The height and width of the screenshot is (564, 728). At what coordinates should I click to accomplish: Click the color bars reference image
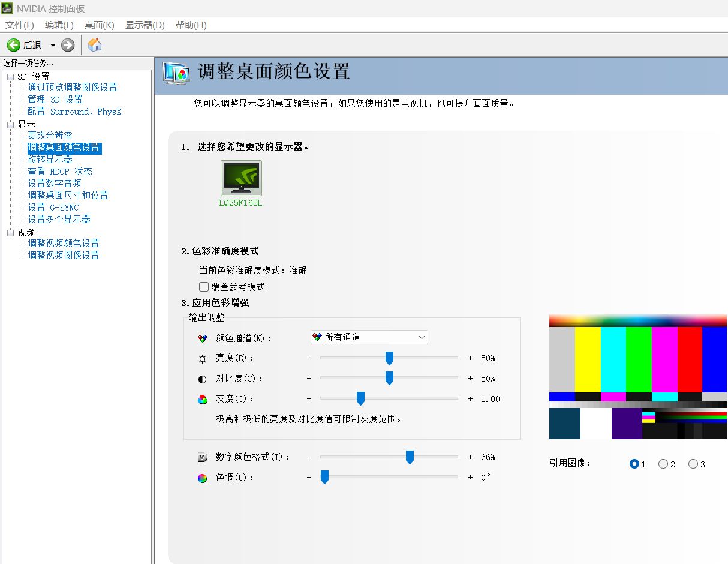tap(639, 377)
